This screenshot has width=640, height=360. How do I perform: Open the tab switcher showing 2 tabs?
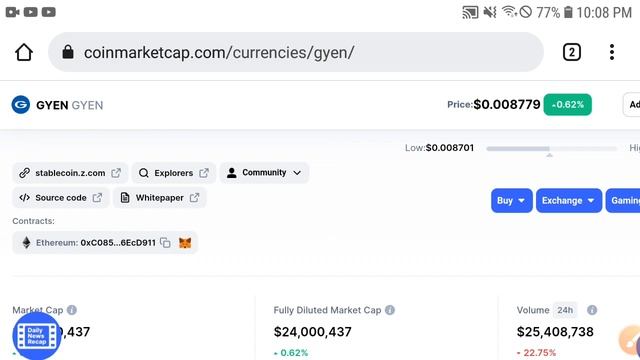coord(571,52)
